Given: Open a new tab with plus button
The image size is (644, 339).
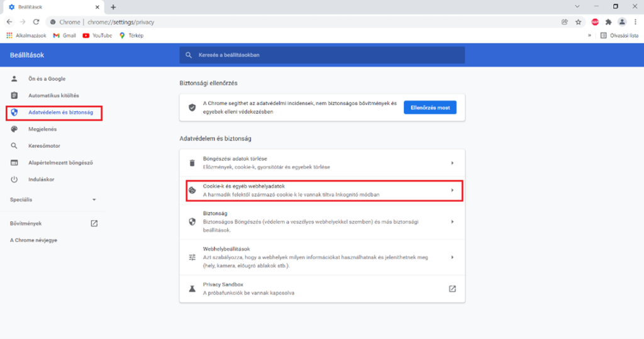Looking at the screenshot, I should (x=113, y=7).
